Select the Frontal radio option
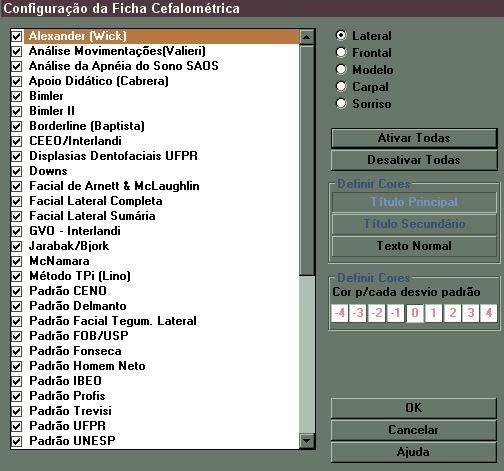The width and height of the screenshot is (504, 471). point(341,52)
